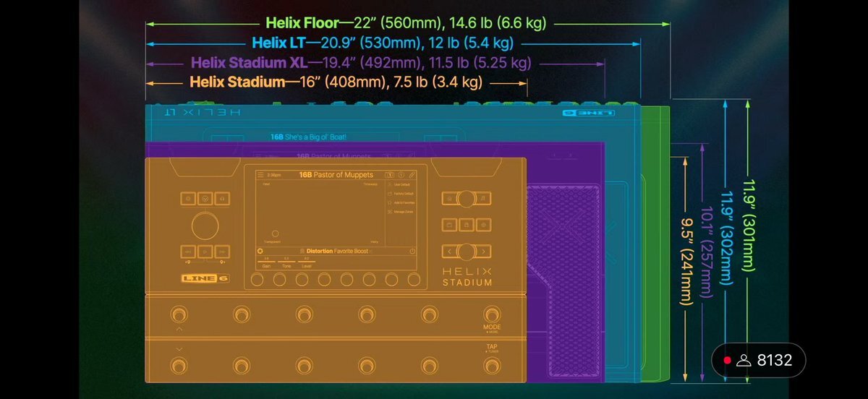Click the gear settings button on Helix Stadium

tap(484, 226)
